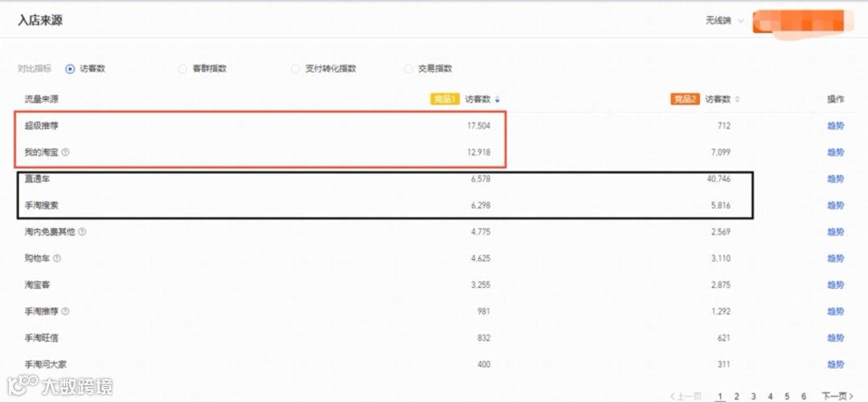Click 上一页 previous page button
This screenshot has height=402, width=868.
686,396
